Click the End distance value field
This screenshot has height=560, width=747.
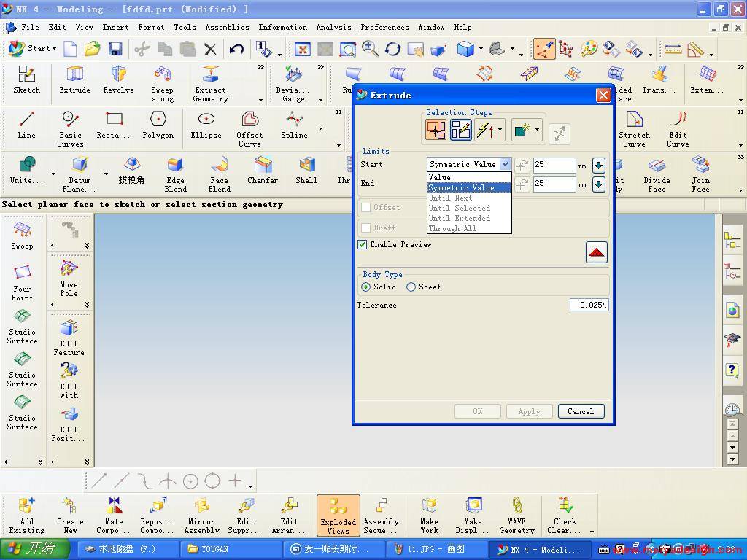[x=554, y=184]
